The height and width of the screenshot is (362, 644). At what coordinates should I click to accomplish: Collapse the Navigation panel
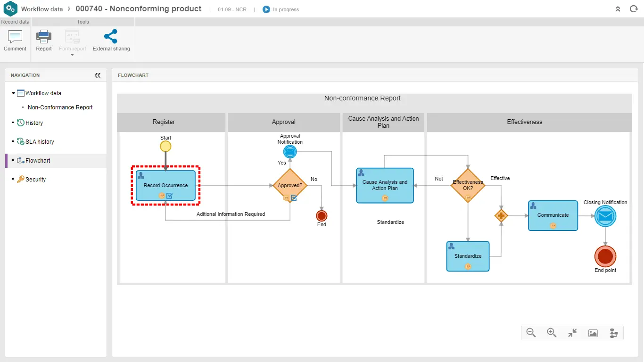click(x=98, y=75)
